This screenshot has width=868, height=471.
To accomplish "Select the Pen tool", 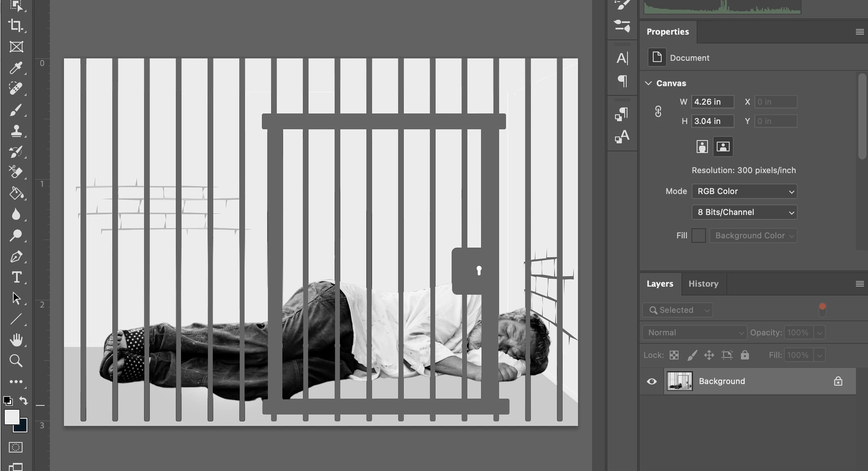I will (x=16, y=256).
